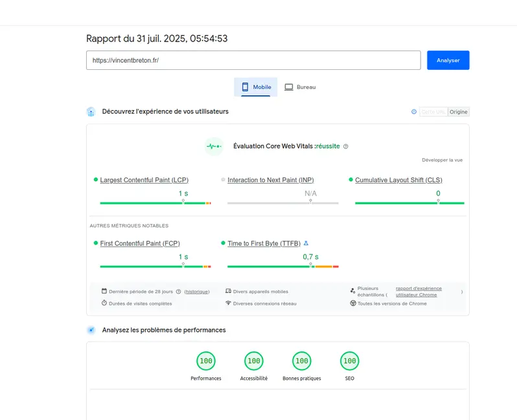Click the Accessibilité score gauge

click(253, 361)
